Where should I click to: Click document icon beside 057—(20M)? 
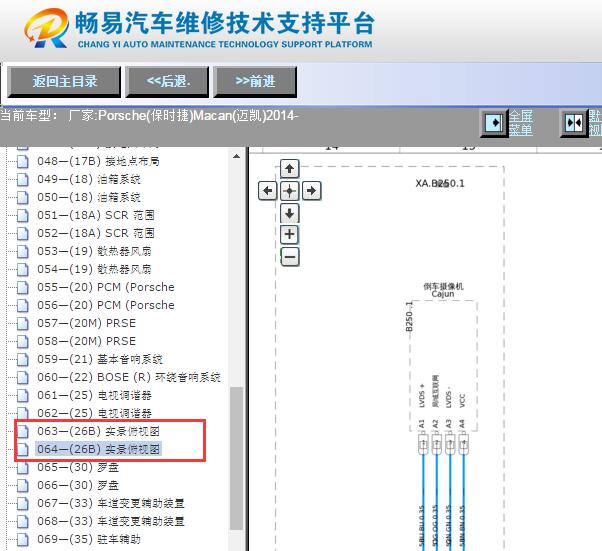[23, 323]
